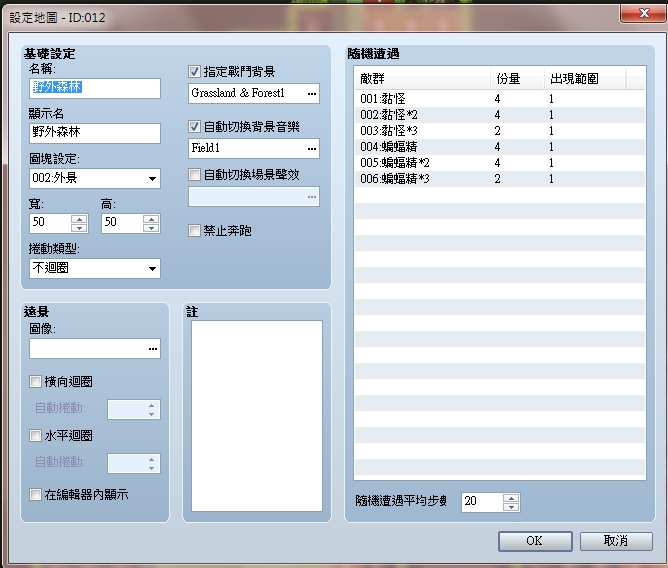The height and width of the screenshot is (568, 668).
Task: Open battle background picker ellipsis button
Action: point(312,94)
